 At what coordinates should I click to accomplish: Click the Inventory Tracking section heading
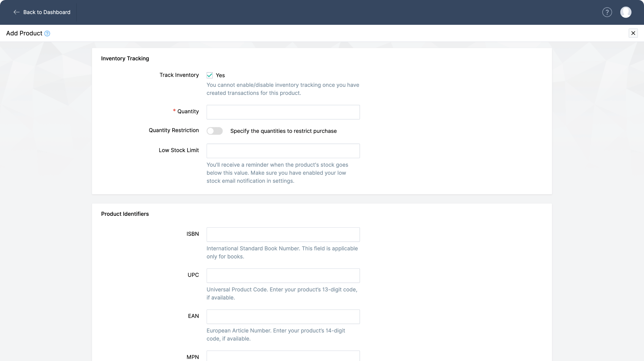pos(125,58)
